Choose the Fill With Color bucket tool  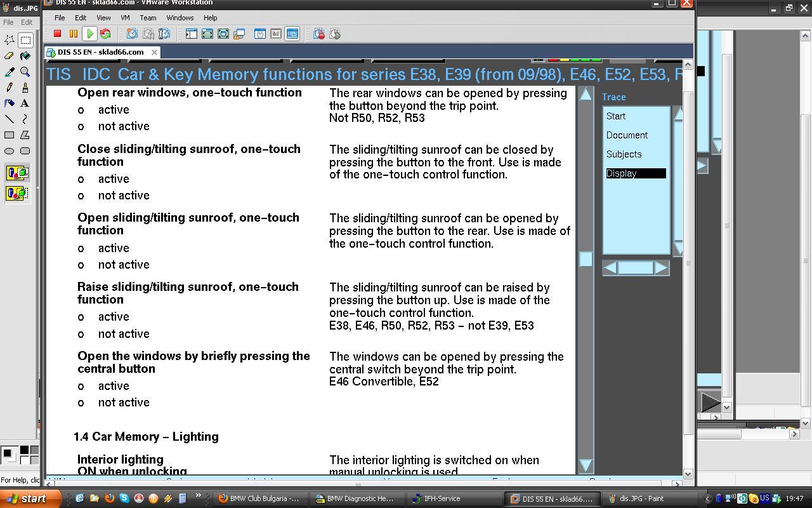[x=25, y=56]
